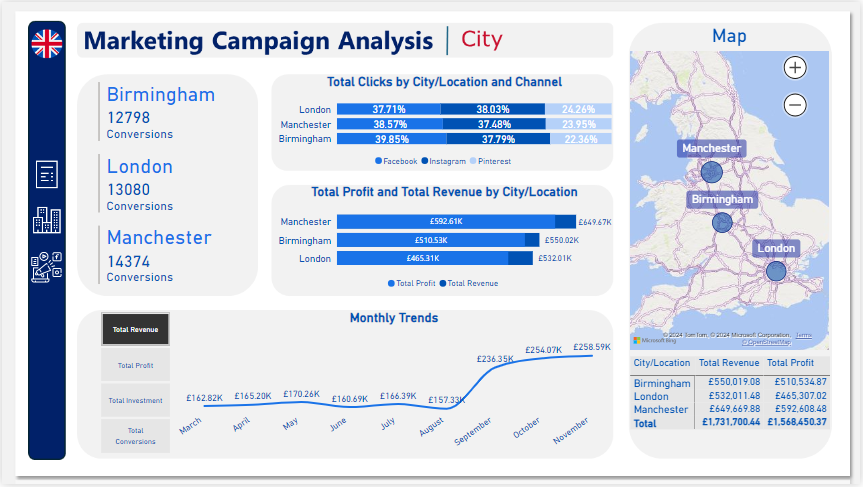The width and height of the screenshot is (863, 487).
Task: Click the Facebook legend color marker
Action: tap(378, 161)
